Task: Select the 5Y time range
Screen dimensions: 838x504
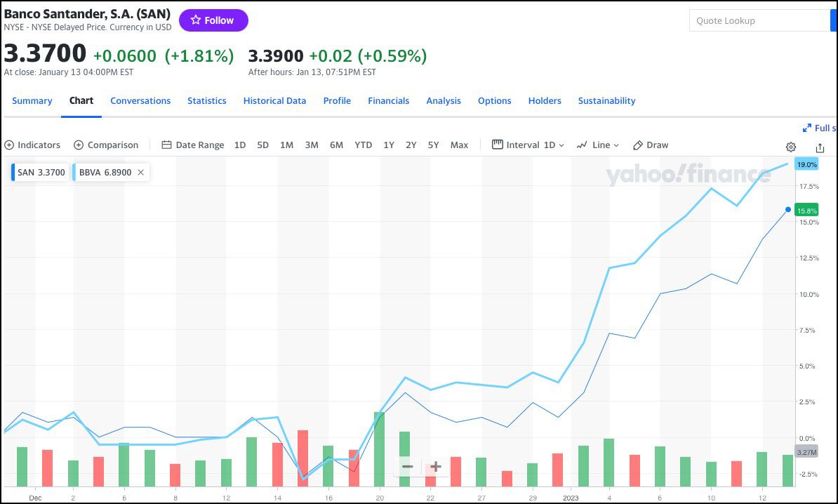Action: [433, 145]
